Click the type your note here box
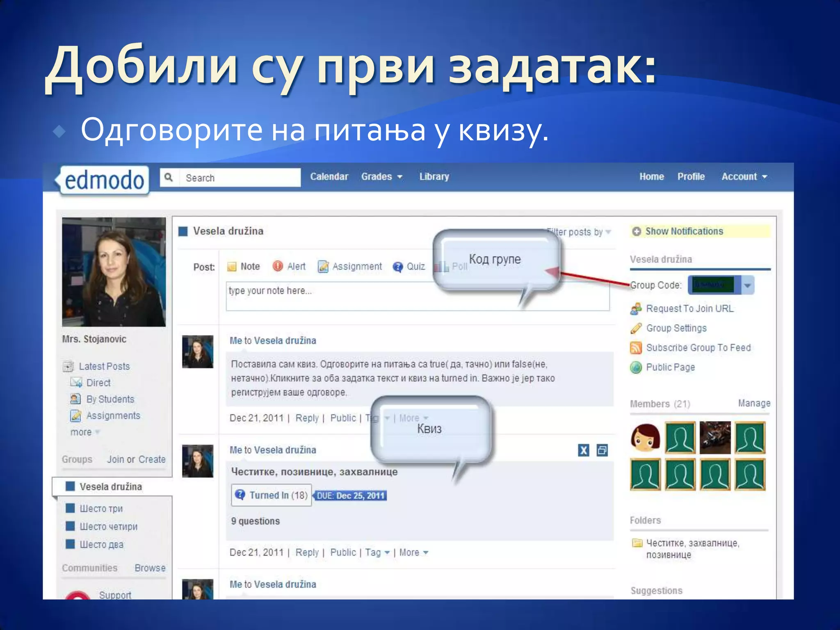The image size is (840, 630). pyautogui.click(x=418, y=296)
